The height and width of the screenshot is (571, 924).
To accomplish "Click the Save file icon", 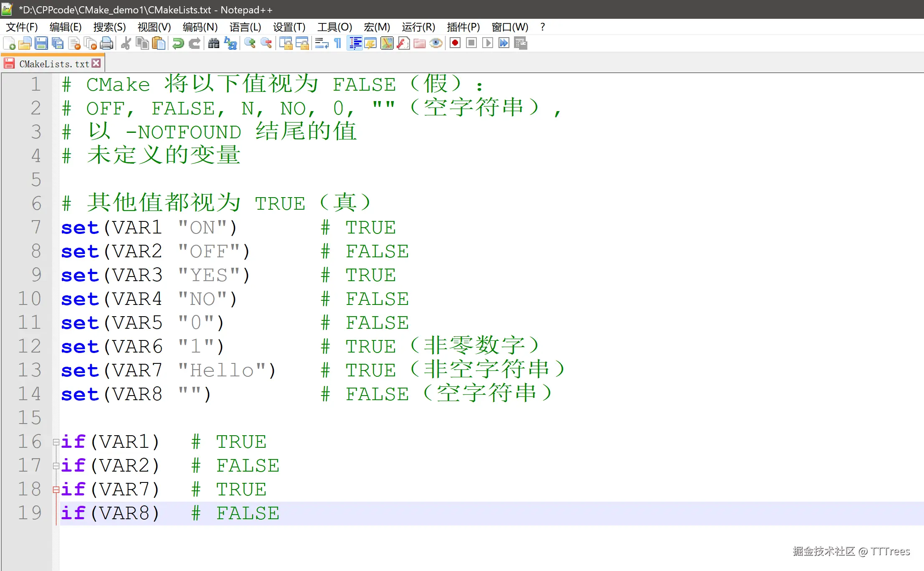I will point(41,43).
